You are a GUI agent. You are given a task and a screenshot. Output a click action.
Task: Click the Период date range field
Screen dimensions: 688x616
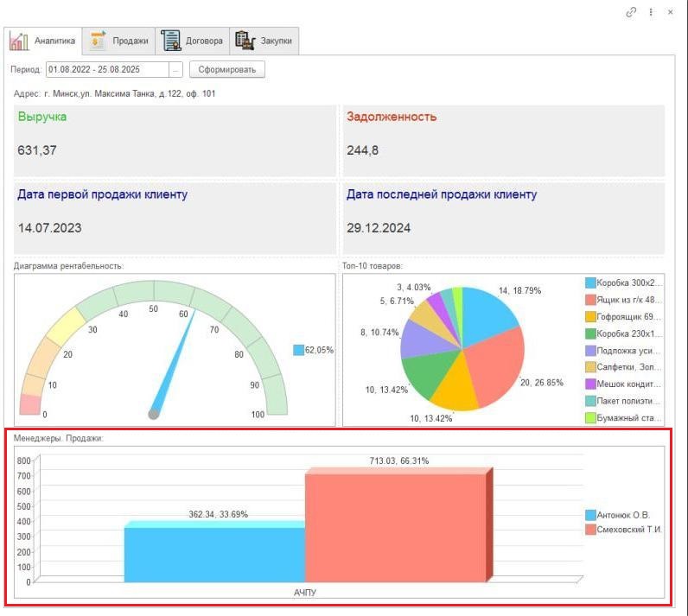pyautogui.click(x=106, y=69)
